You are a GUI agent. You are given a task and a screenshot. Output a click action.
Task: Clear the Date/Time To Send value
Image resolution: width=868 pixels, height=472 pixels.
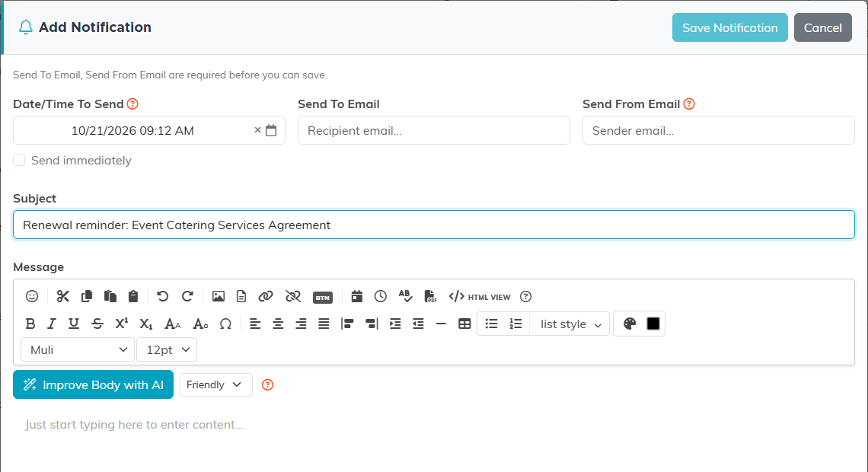[257, 130]
